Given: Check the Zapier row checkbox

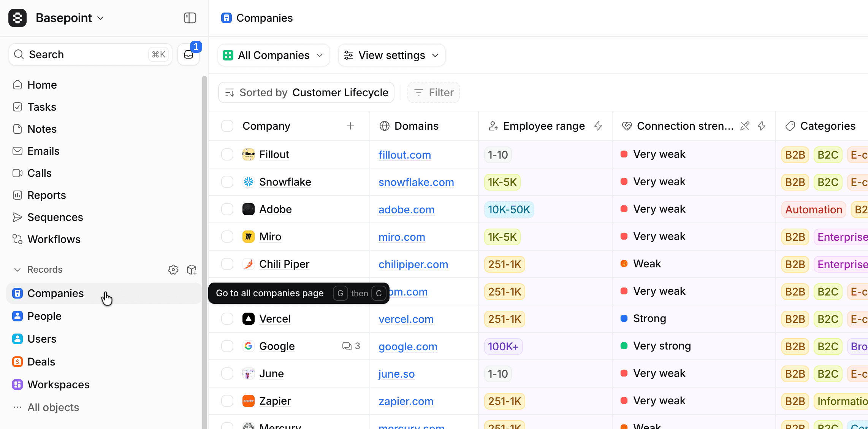Looking at the screenshot, I should (x=227, y=401).
